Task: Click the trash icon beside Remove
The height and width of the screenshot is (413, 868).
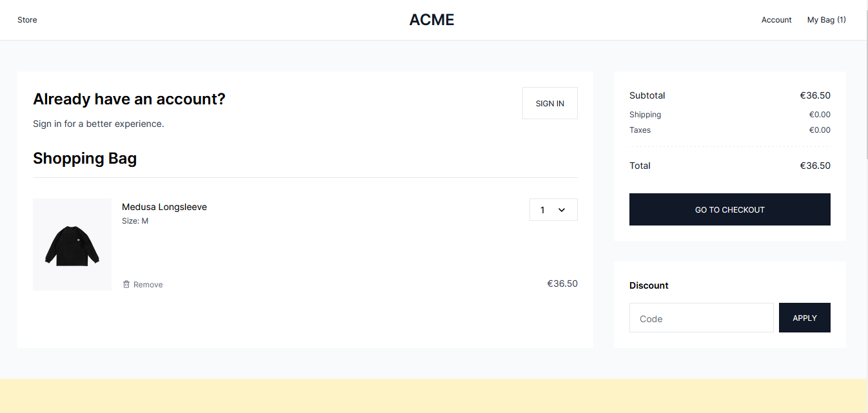Action: click(x=126, y=284)
